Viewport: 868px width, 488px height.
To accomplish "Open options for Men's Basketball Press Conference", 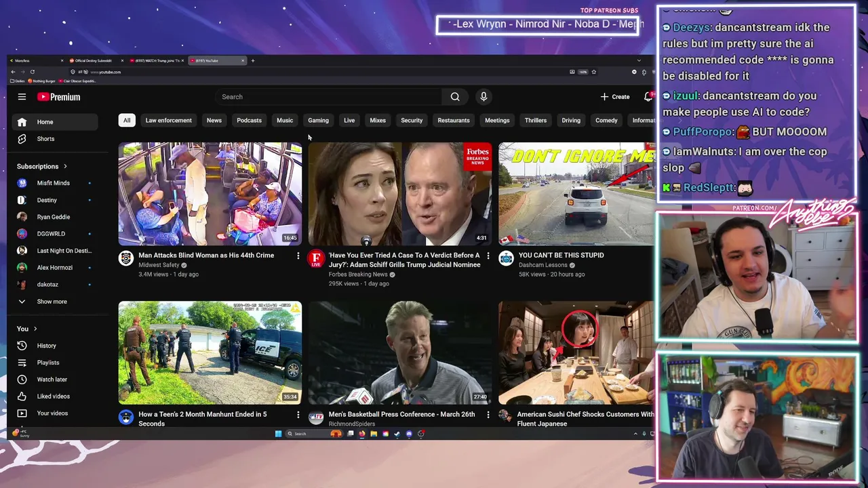I will (x=488, y=415).
